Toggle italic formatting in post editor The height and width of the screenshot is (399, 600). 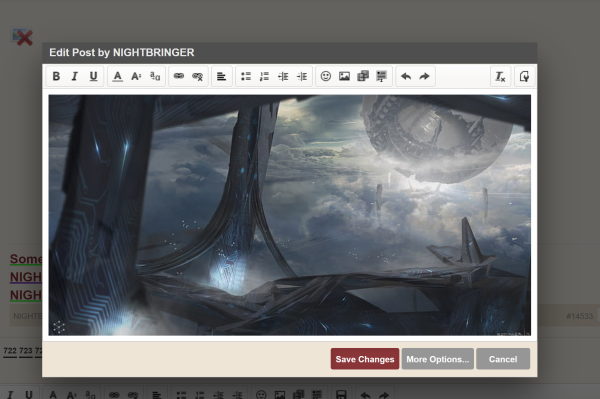(x=75, y=77)
